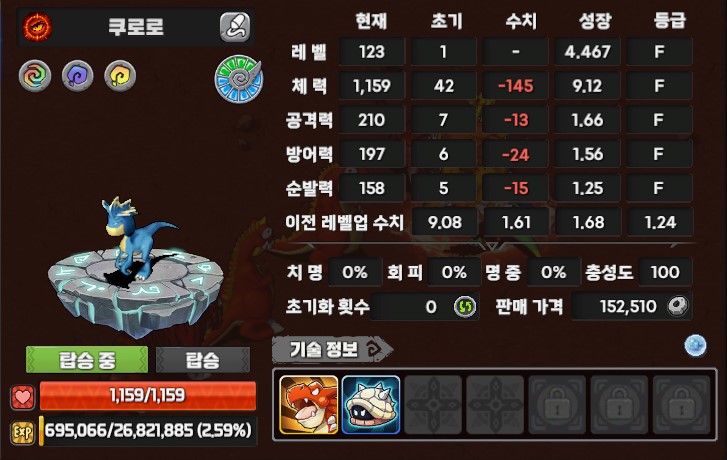The height and width of the screenshot is (460, 727).
Task: Open the blue-green spiral shell badge
Action: (x=239, y=79)
